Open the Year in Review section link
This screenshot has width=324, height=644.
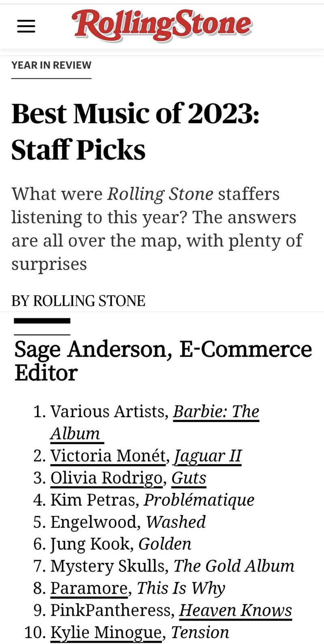pos(51,65)
